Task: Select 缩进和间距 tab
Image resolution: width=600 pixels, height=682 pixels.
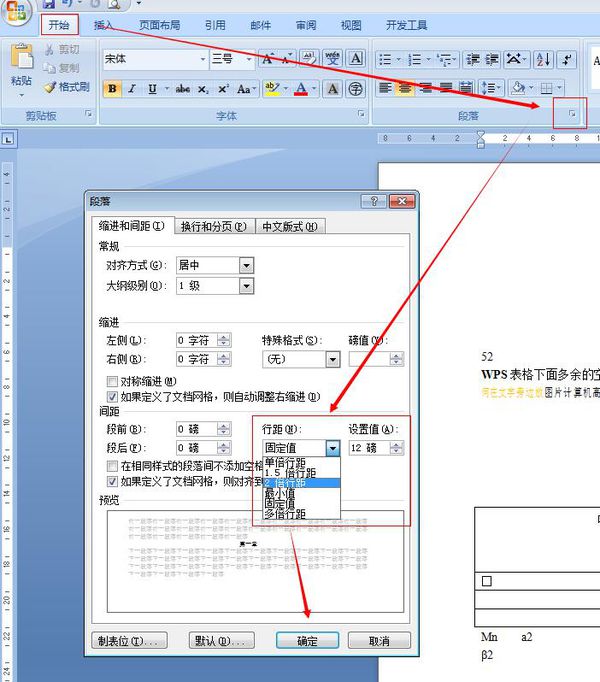Action: pyautogui.click(x=132, y=226)
